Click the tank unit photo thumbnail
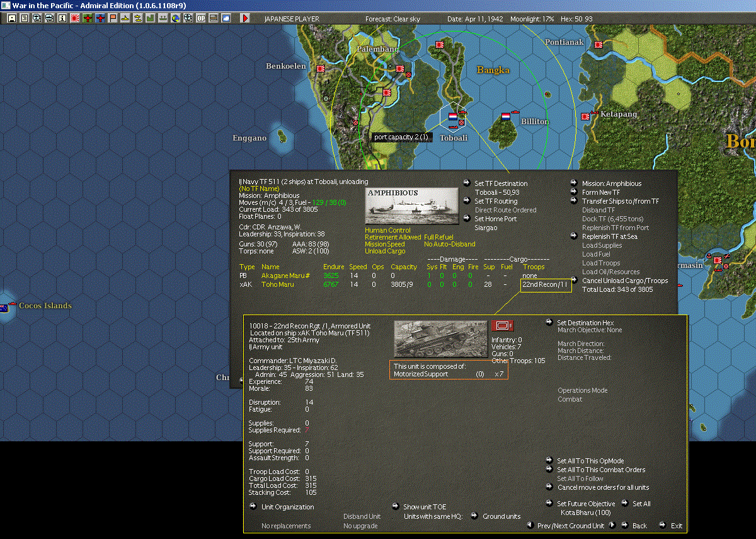756x539 pixels. (x=440, y=339)
